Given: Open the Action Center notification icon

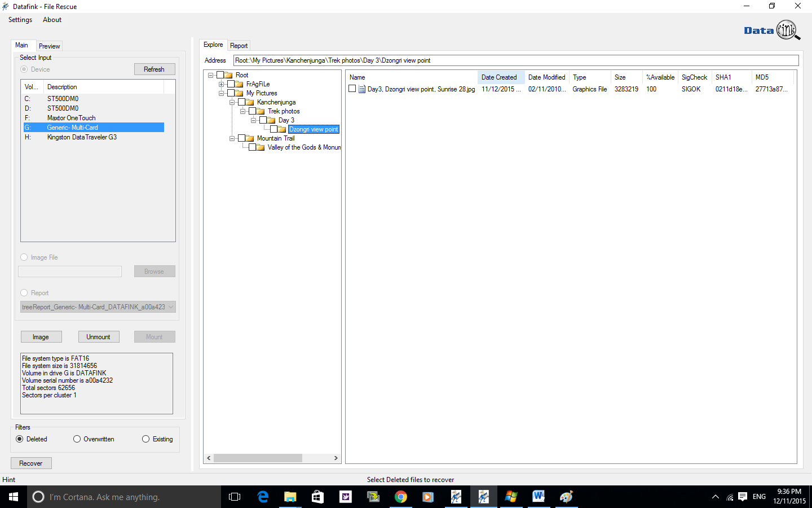Looking at the screenshot, I should pyautogui.click(x=743, y=497).
